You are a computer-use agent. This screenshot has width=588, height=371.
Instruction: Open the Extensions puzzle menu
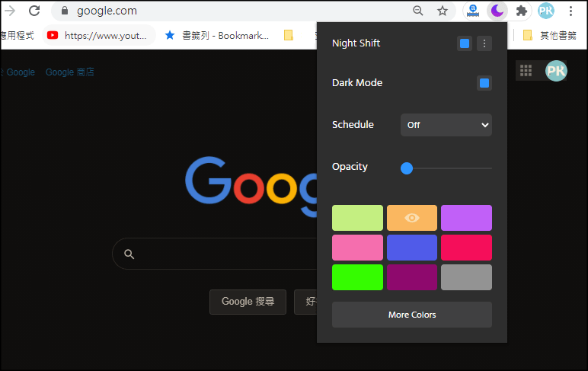point(521,11)
